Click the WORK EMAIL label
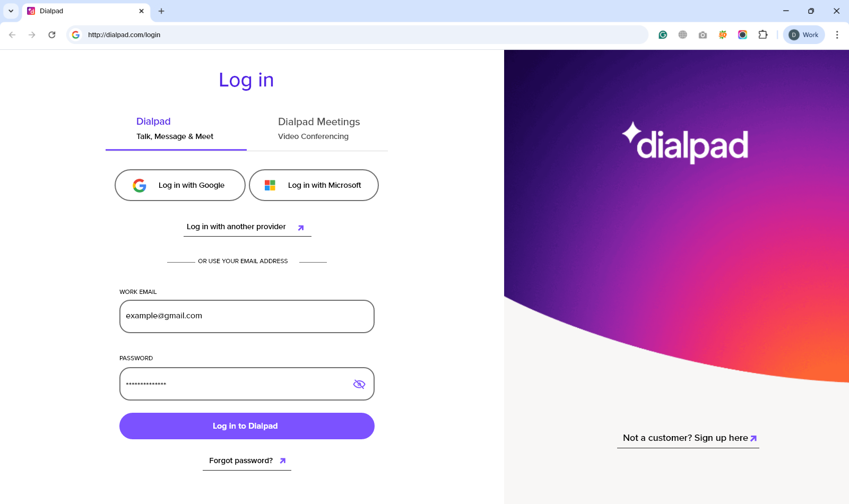The height and width of the screenshot is (504, 849). click(138, 292)
